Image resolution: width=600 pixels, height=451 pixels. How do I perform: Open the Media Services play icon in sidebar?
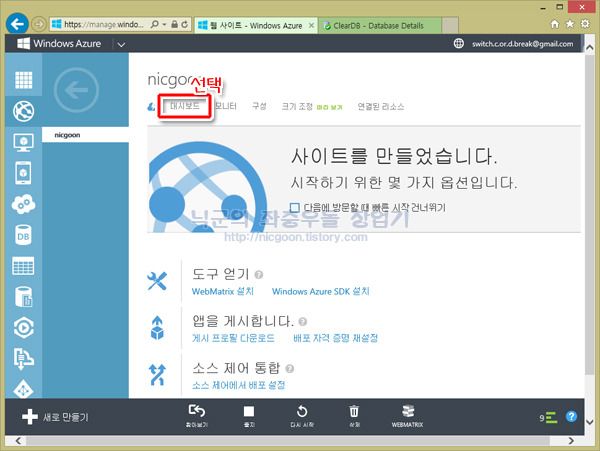point(23,328)
